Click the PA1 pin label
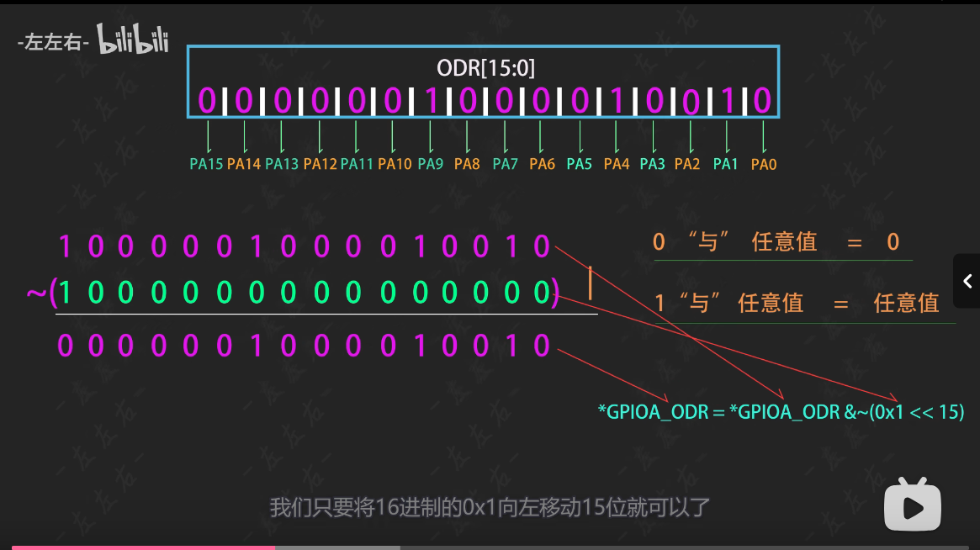This screenshot has height=550, width=980. coord(725,164)
